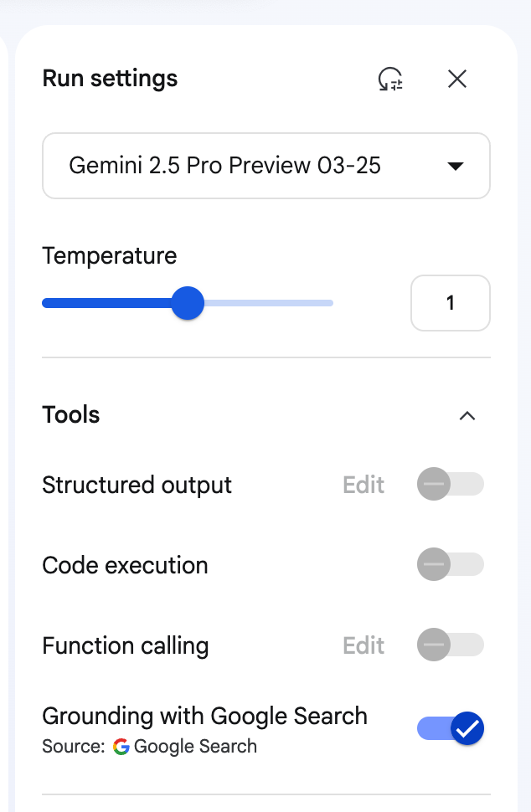Click Edit next to Structured output
The image size is (531, 812).
click(363, 486)
